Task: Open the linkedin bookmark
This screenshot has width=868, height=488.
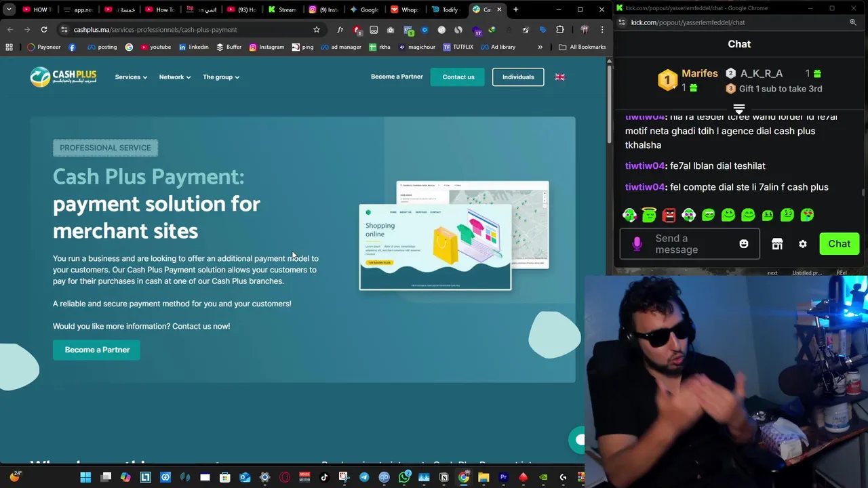Action: pyautogui.click(x=193, y=47)
